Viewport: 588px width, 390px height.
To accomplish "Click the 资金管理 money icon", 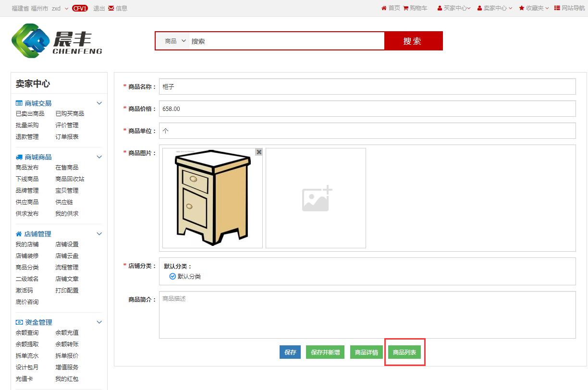I will [x=19, y=322].
